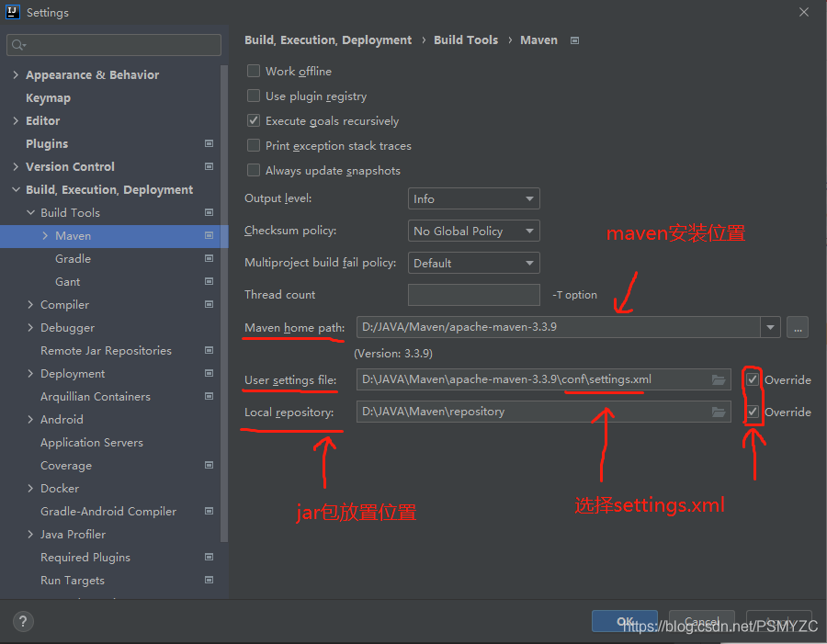The image size is (827, 644).
Task: Expand the Maven subtree chevron
Action: (45, 236)
